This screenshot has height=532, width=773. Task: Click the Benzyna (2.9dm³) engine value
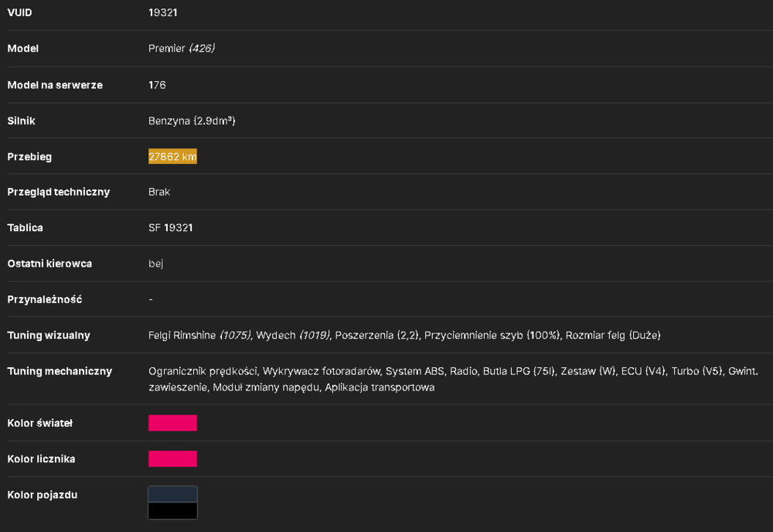point(192,121)
